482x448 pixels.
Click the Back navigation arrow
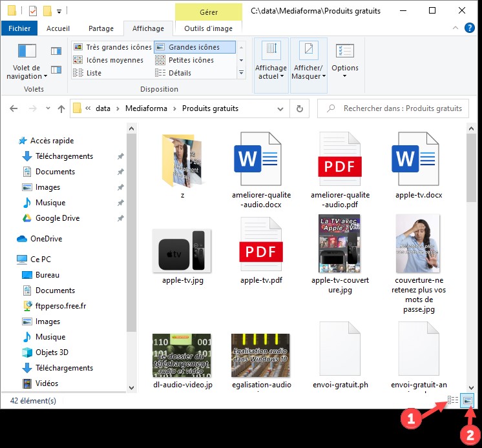[x=14, y=108]
